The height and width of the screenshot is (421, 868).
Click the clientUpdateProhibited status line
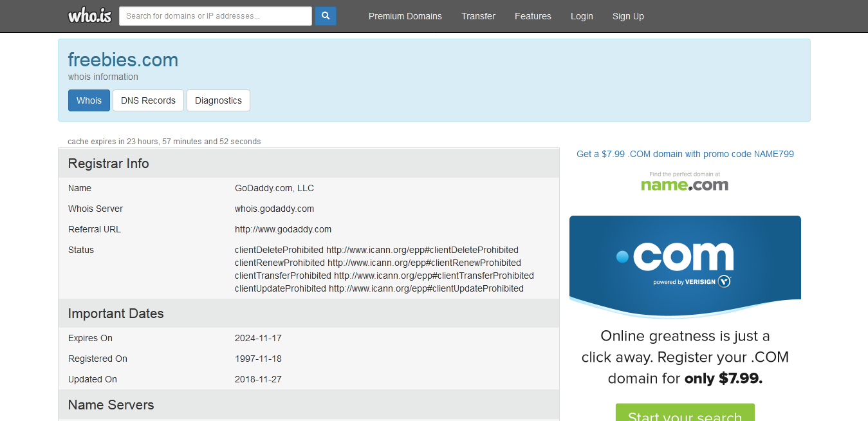coord(379,288)
